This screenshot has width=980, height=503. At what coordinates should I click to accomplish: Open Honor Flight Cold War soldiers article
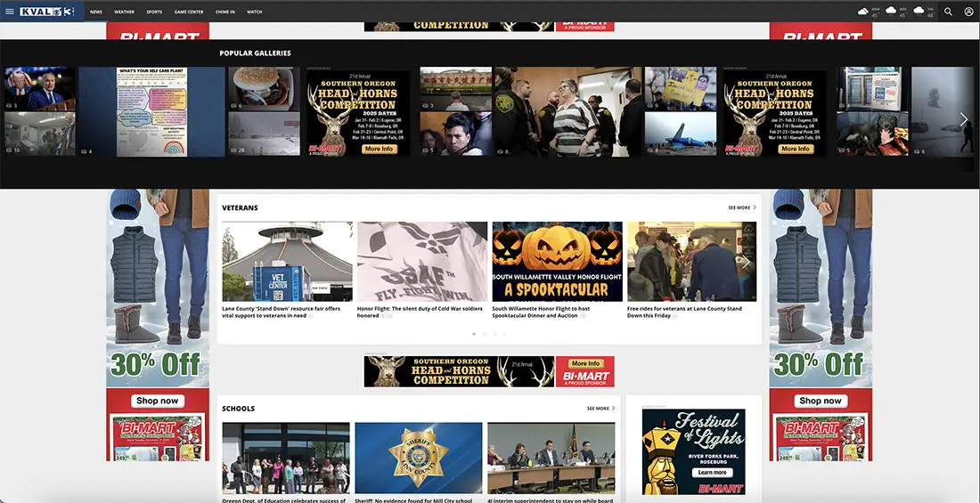click(420, 312)
